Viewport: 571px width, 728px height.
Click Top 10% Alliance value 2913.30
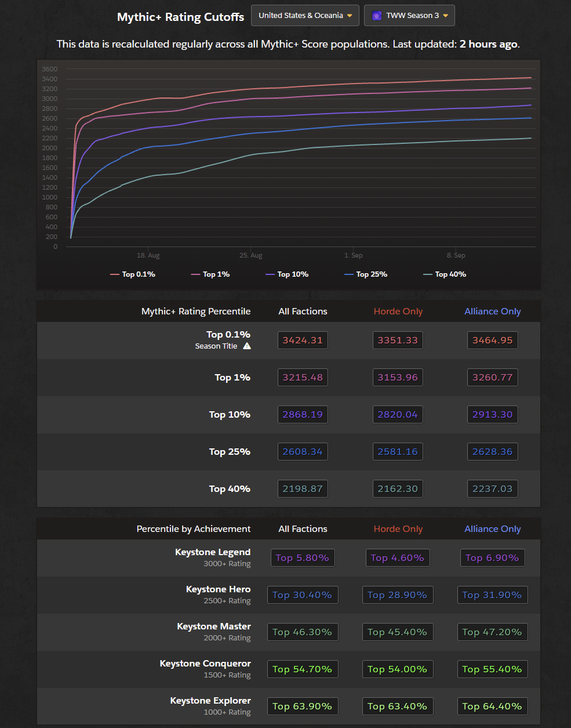493,415
